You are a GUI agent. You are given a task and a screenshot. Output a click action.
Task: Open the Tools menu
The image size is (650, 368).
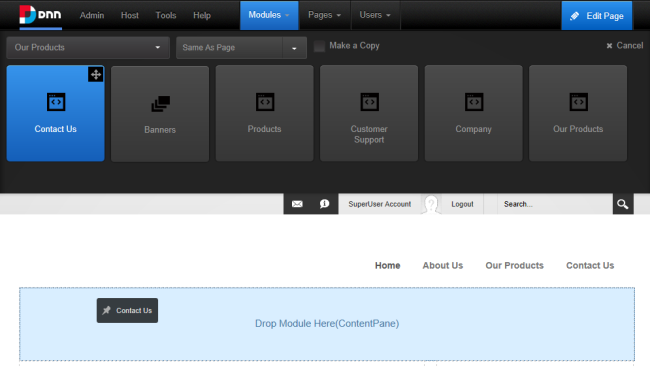pyautogui.click(x=166, y=15)
